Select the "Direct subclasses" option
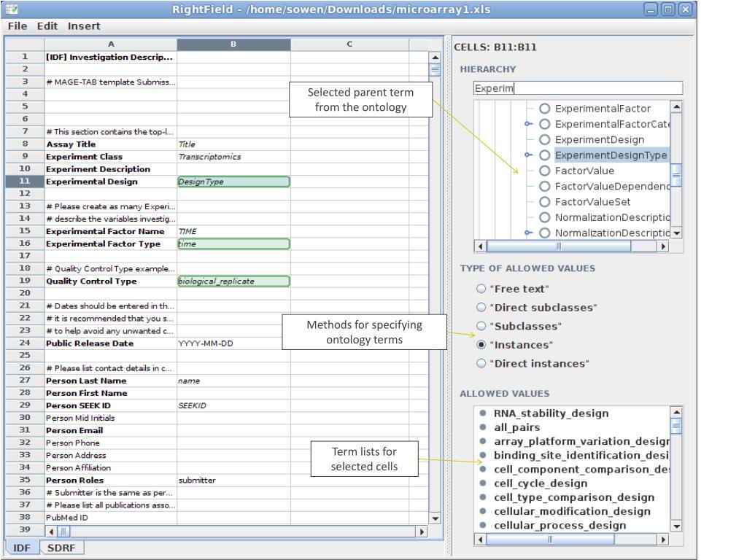747x560 pixels. (x=481, y=307)
